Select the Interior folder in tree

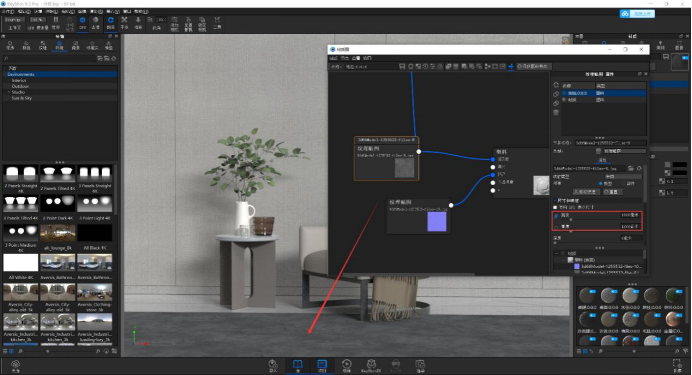(x=19, y=80)
